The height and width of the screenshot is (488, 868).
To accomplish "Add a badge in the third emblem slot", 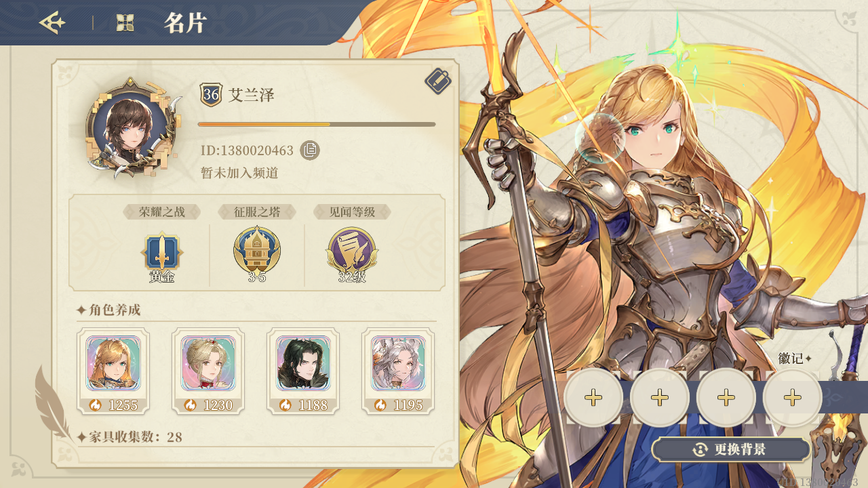I will point(726,398).
